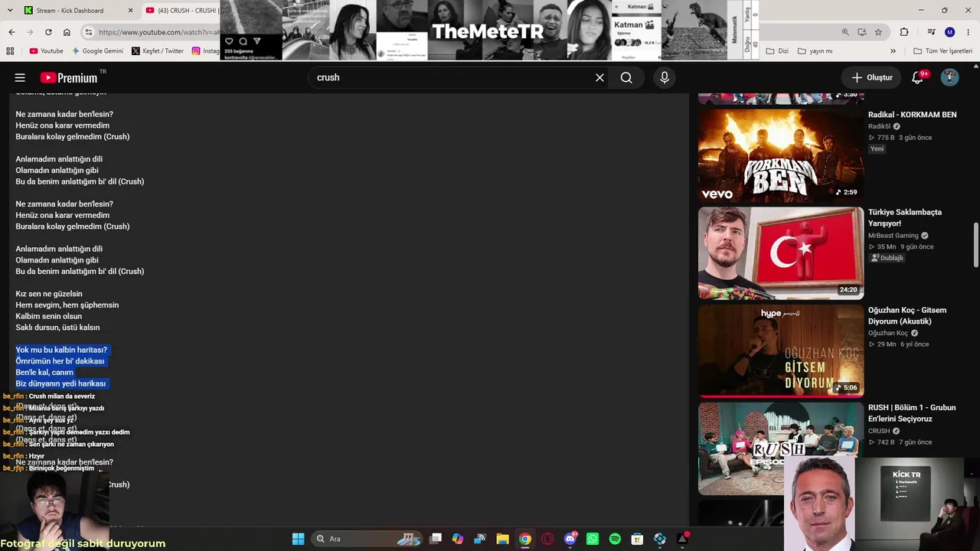The width and height of the screenshot is (980, 551).
Task: Open Task View on the taskbar
Action: tap(436, 539)
